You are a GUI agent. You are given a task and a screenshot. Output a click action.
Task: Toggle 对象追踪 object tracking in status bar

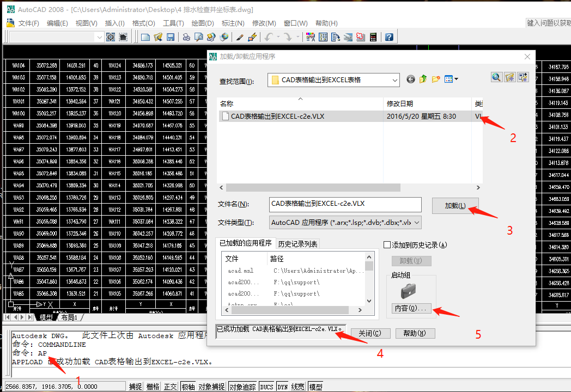coord(242,387)
